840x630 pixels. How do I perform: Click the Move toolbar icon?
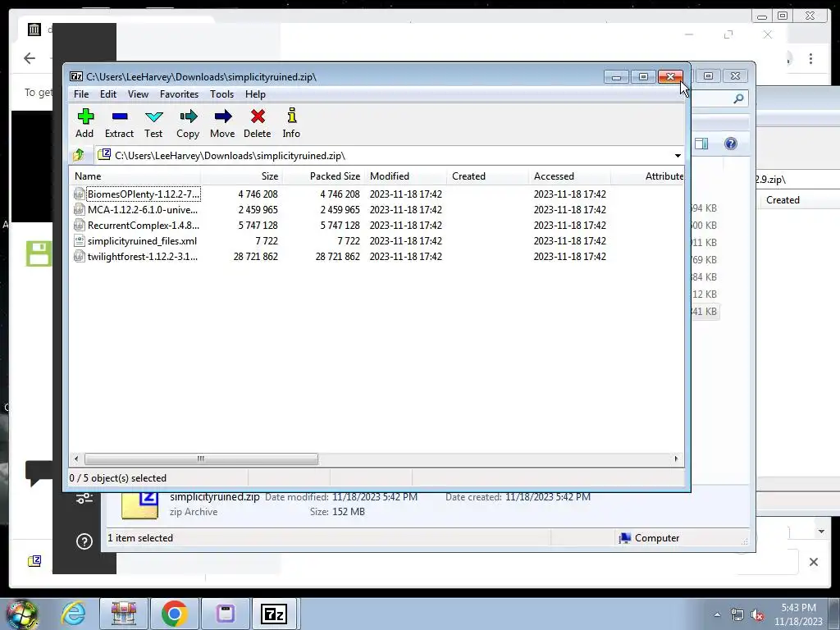[x=222, y=123]
